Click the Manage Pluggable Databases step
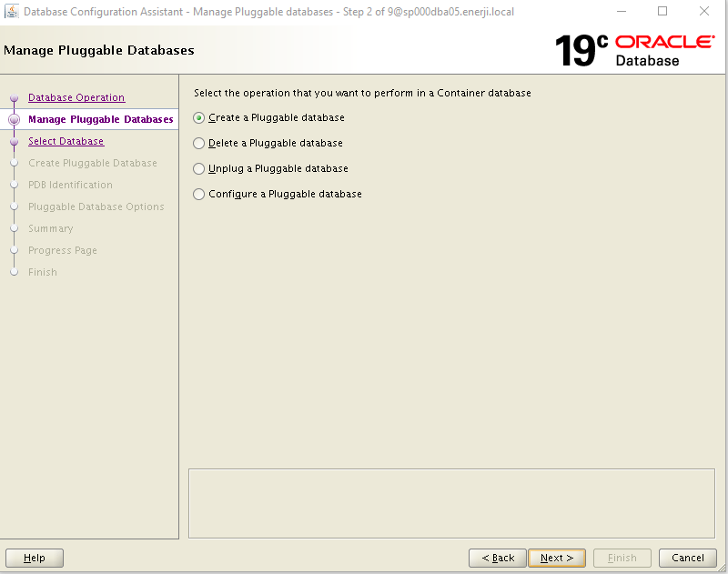This screenshot has height=574, width=728. pos(101,119)
